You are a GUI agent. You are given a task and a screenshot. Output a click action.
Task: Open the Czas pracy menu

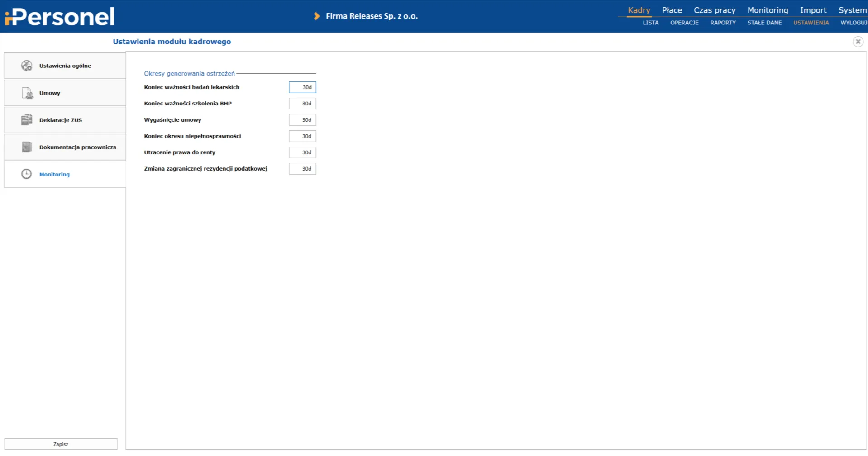714,10
